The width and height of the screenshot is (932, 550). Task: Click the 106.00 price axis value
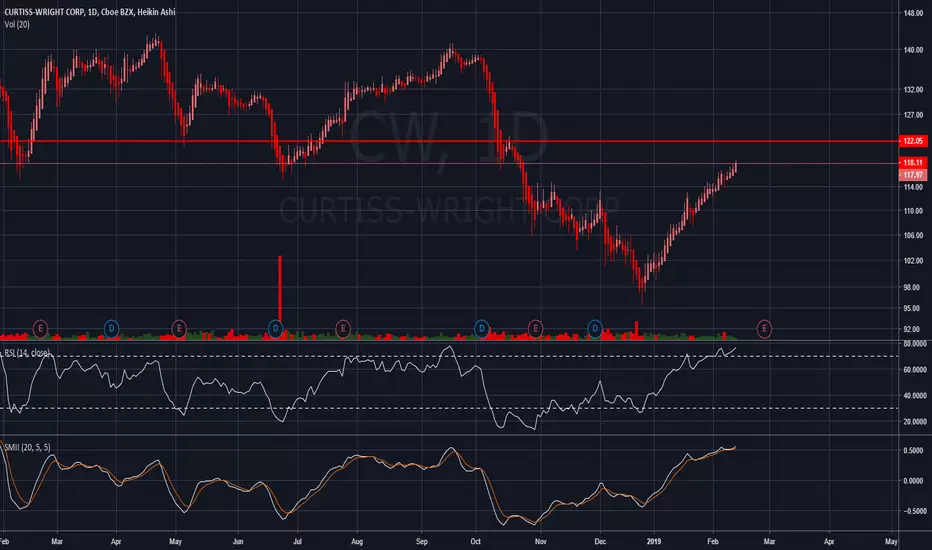pyautogui.click(x=913, y=235)
